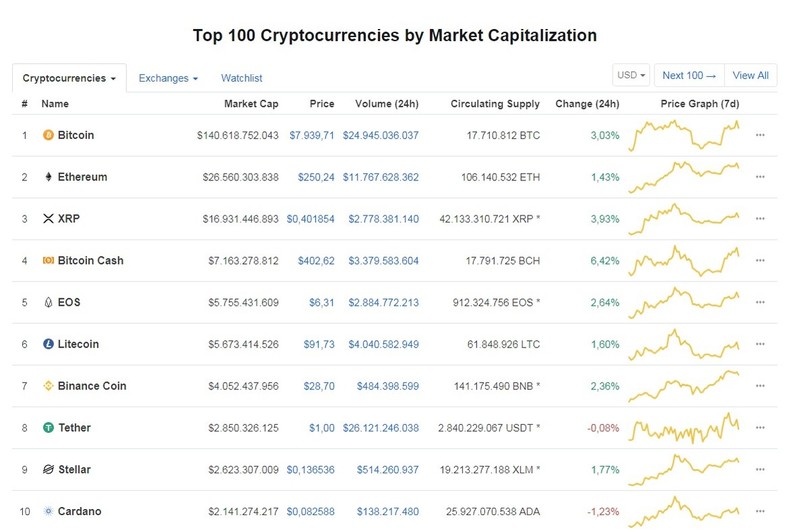Open the EOS name link
Viewport: 799px width, 532px height.
[69, 302]
